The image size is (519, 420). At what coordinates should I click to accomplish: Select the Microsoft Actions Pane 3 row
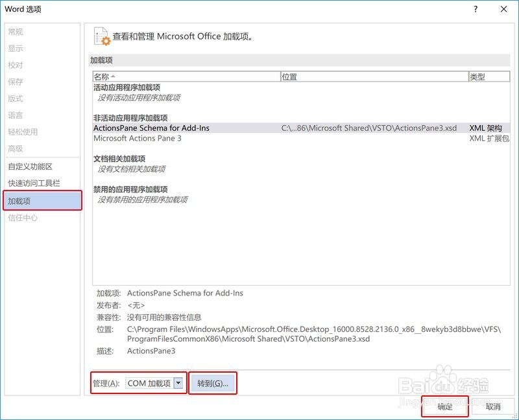point(301,138)
